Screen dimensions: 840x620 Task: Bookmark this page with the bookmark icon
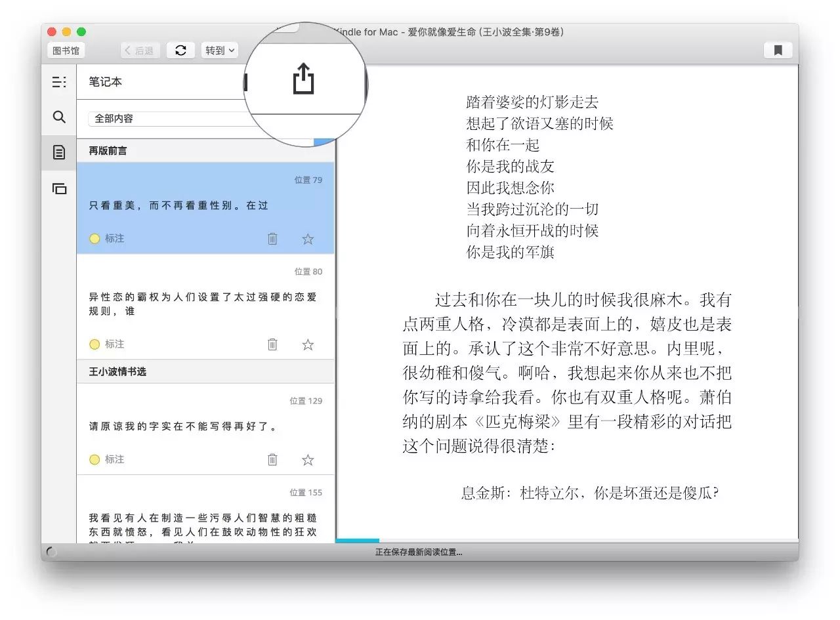(778, 51)
